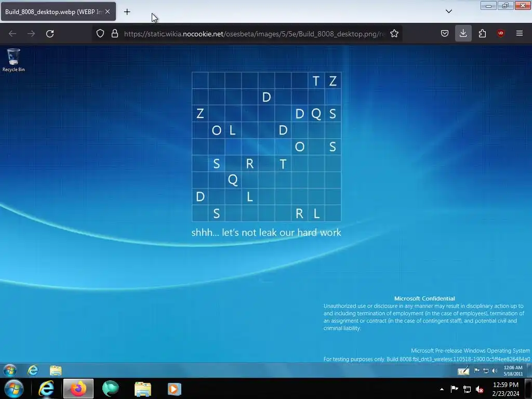This screenshot has width=532, height=399.
Task: Open Firefox hamburger application menu
Action: click(520, 33)
